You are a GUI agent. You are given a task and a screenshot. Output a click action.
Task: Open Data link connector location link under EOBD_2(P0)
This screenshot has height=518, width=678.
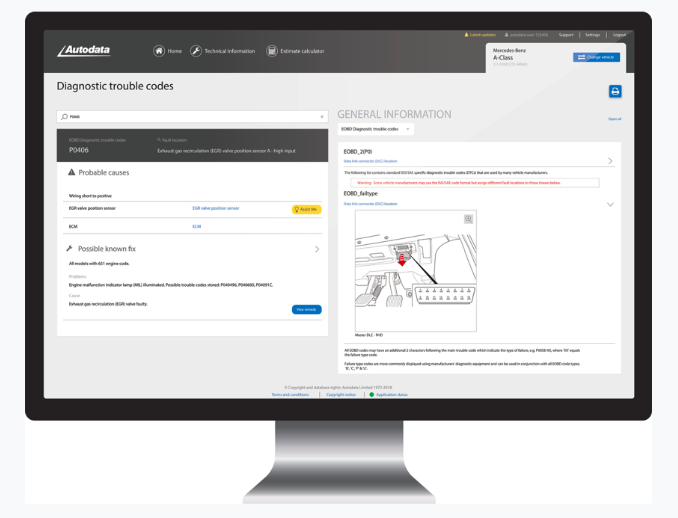(x=370, y=161)
